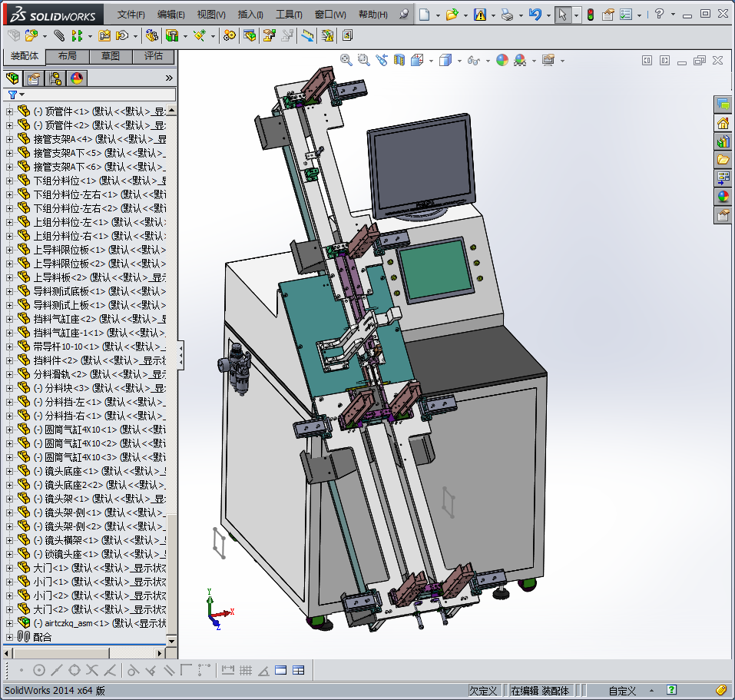Image resolution: width=735 pixels, height=700 pixels.
Task: Click the Print toolbar icon
Action: [x=506, y=15]
